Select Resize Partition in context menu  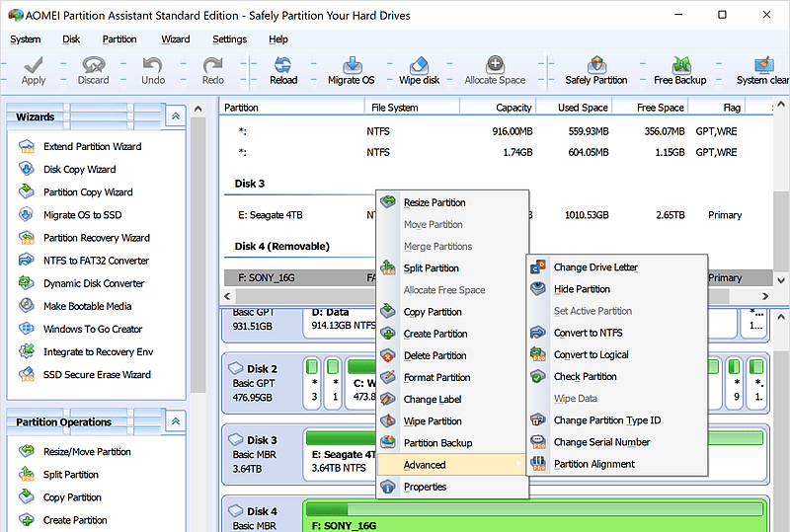(x=452, y=202)
